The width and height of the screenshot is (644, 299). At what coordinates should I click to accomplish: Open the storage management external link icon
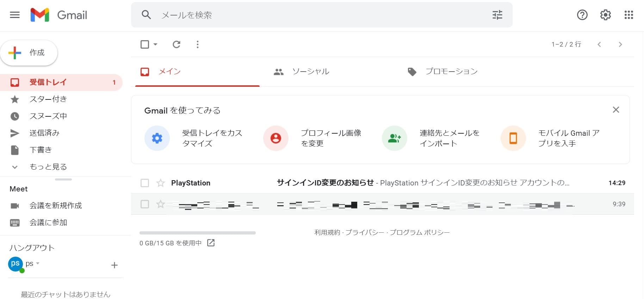click(211, 243)
